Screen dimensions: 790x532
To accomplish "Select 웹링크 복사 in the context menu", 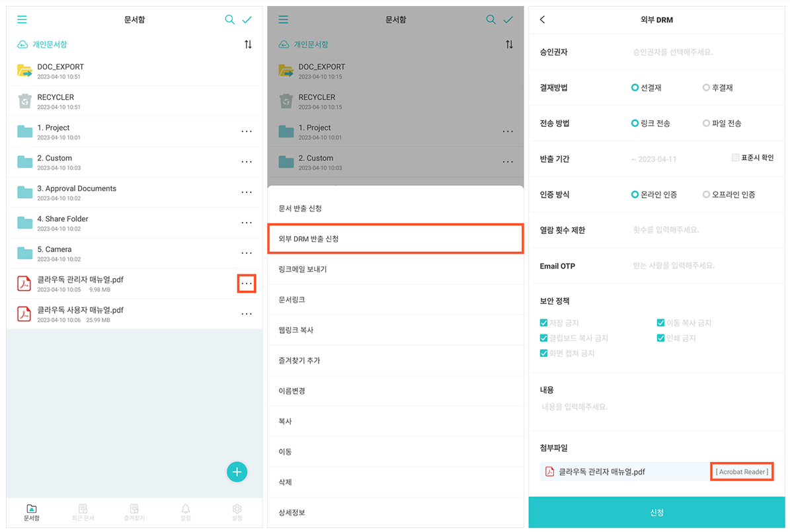I will pos(395,330).
